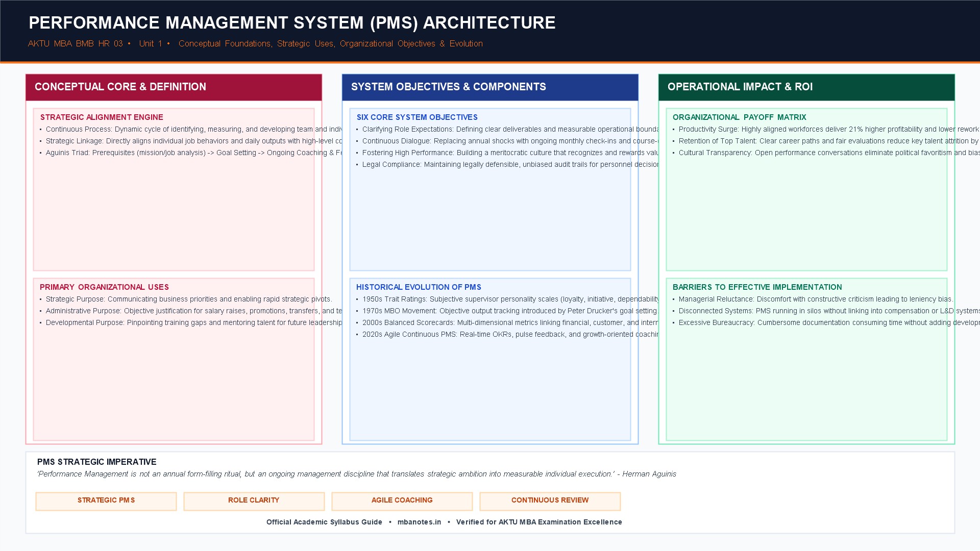
Task: Click the mbanotes.in footer link
Action: [x=419, y=522]
